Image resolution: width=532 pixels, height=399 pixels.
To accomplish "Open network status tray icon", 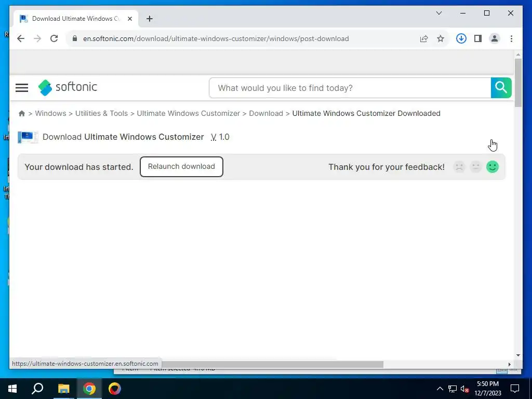I will 453,389.
